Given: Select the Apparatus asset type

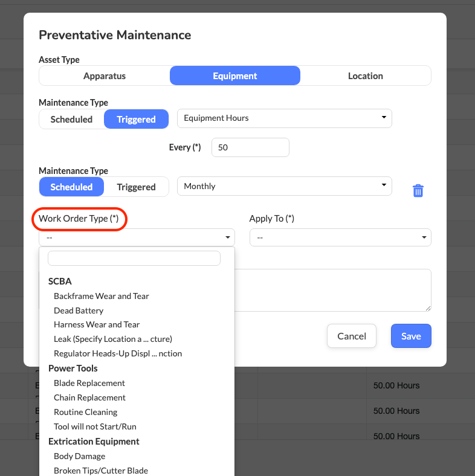Looking at the screenshot, I should point(105,76).
